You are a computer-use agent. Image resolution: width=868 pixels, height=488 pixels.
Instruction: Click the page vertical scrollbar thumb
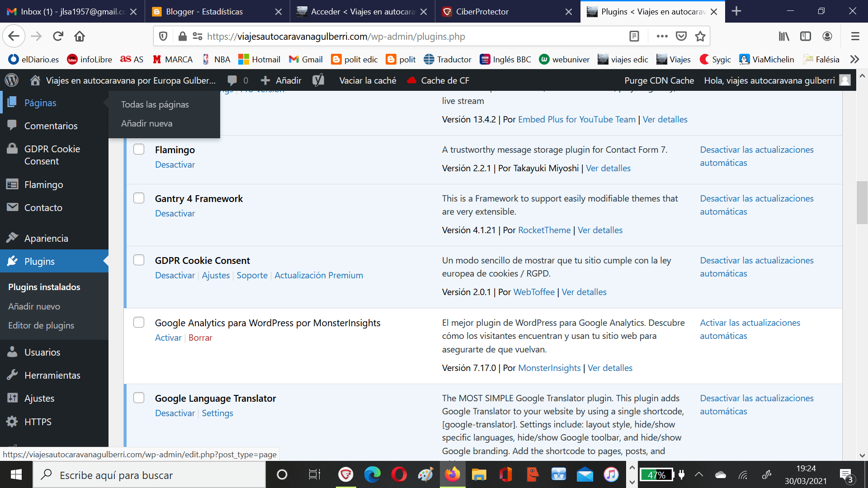point(862,202)
